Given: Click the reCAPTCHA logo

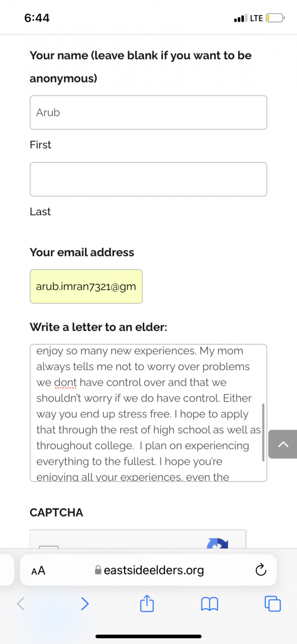Looking at the screenshot, I should [218, 543].
